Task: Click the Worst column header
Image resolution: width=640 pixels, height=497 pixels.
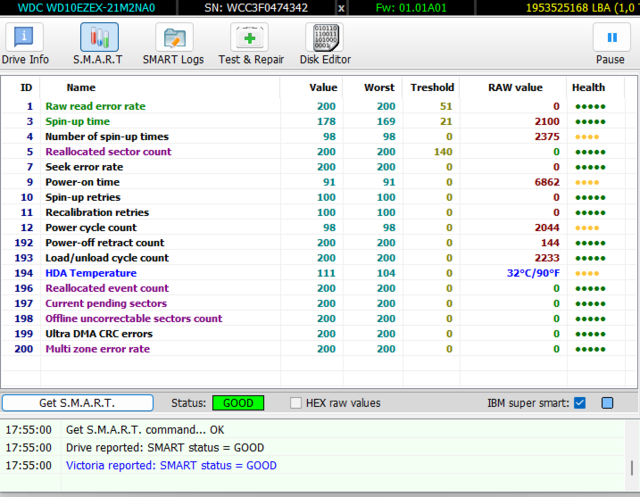Action: 379,87
